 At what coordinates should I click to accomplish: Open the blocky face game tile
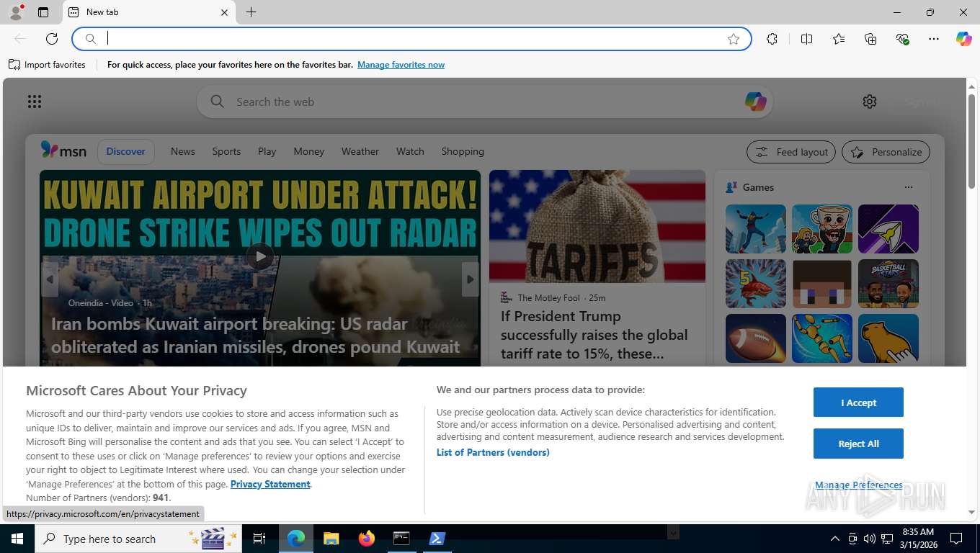[822, 284]
